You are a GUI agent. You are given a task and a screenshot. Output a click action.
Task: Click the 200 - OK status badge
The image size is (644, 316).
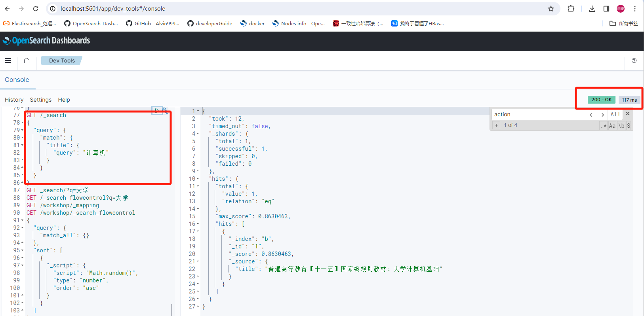tap(602, 100)
